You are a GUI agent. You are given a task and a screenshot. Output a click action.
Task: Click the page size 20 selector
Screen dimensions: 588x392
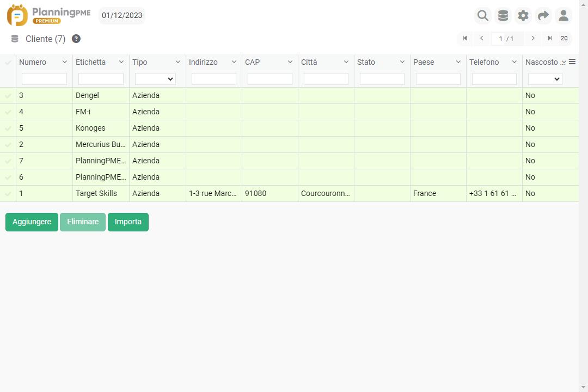point(564,38)
